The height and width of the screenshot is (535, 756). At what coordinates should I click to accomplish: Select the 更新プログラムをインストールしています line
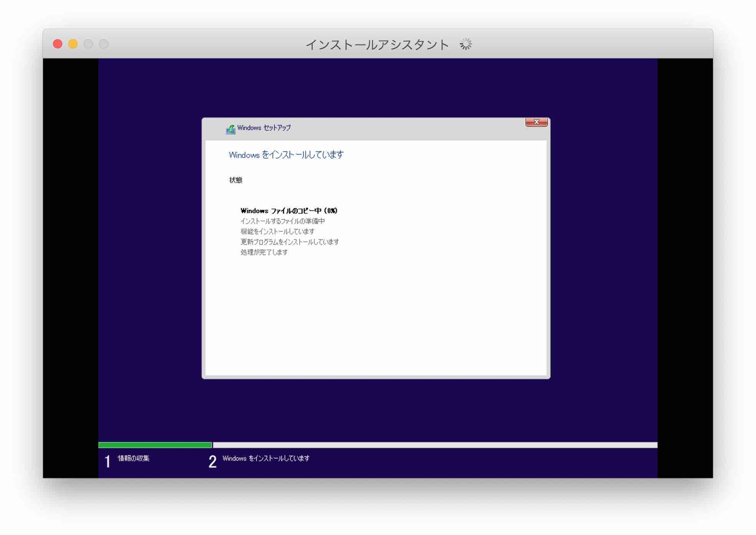coord(290,242)
